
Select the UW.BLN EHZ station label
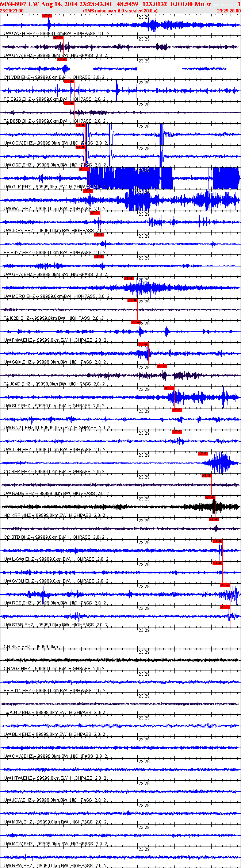click(x=17, y=734)
